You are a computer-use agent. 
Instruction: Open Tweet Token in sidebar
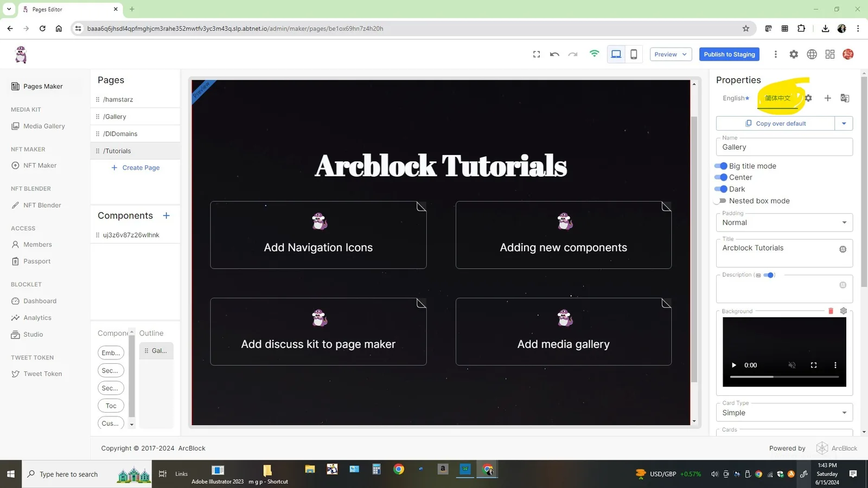(43, 374)
